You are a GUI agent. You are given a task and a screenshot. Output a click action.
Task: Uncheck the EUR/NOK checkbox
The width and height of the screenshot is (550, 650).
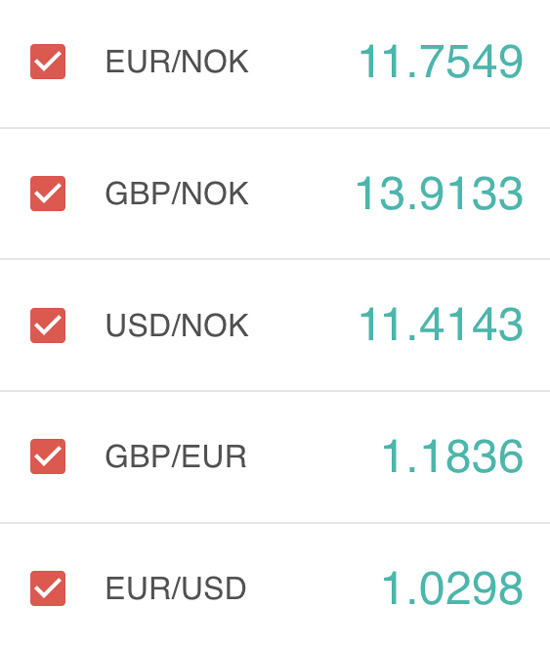(x=48, y=61)
